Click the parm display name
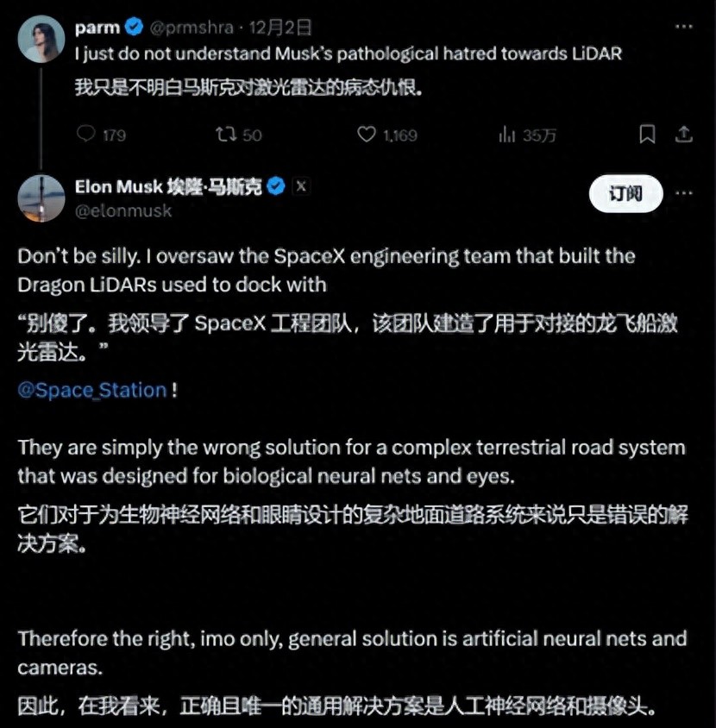716x728 pixels. point(97,28)
